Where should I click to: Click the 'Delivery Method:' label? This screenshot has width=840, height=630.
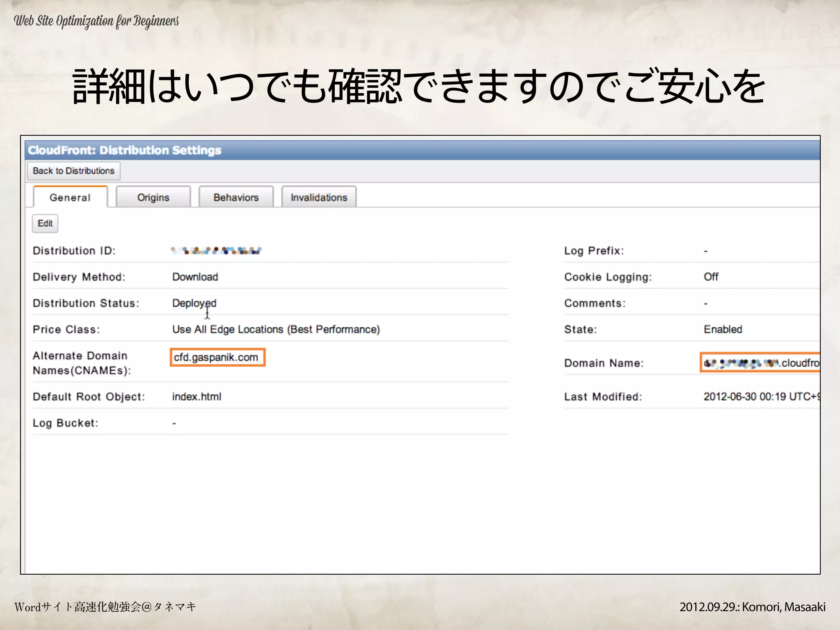[79, 277]
